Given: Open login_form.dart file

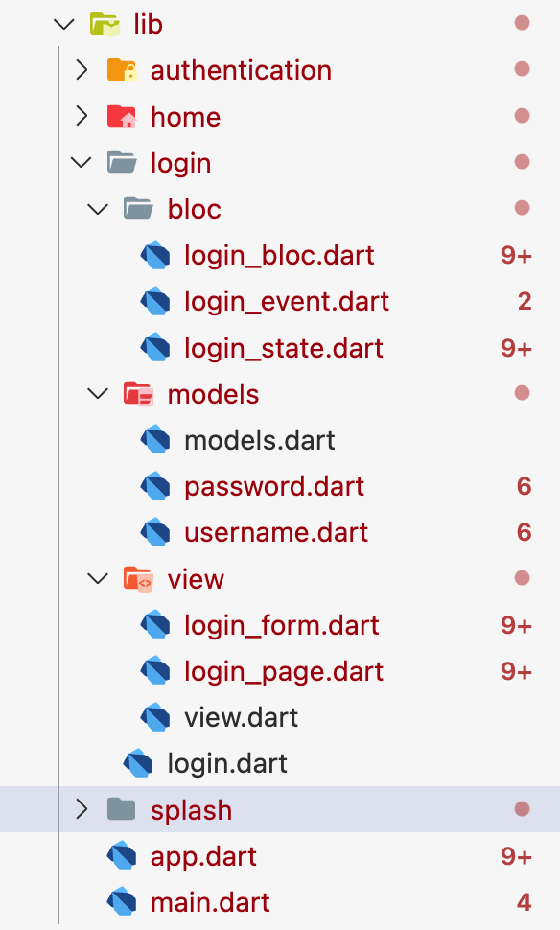Looking at the screenshot, I should click(282, 625).
